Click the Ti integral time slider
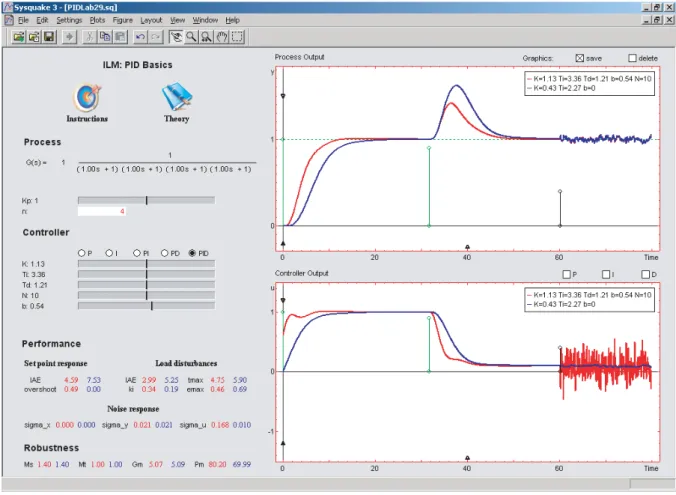 [146, 274]
